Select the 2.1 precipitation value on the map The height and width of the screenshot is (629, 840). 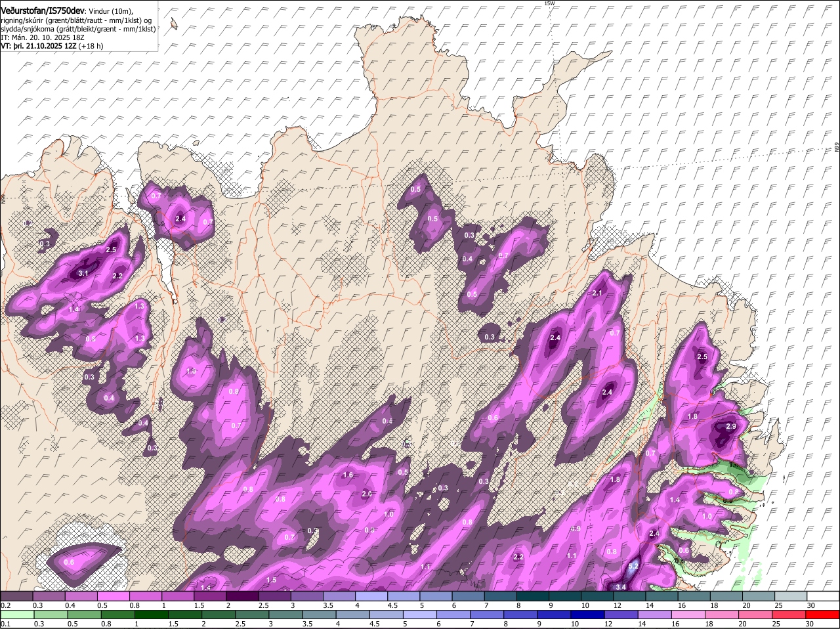[597, 293]
